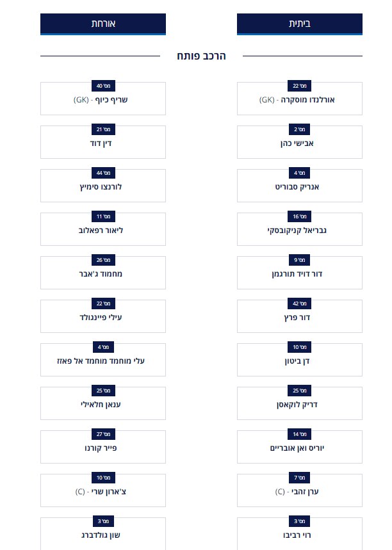Select ליאור רפאלוב in away lineup
This screenshot has height=550, width=392.
point(102,230)
